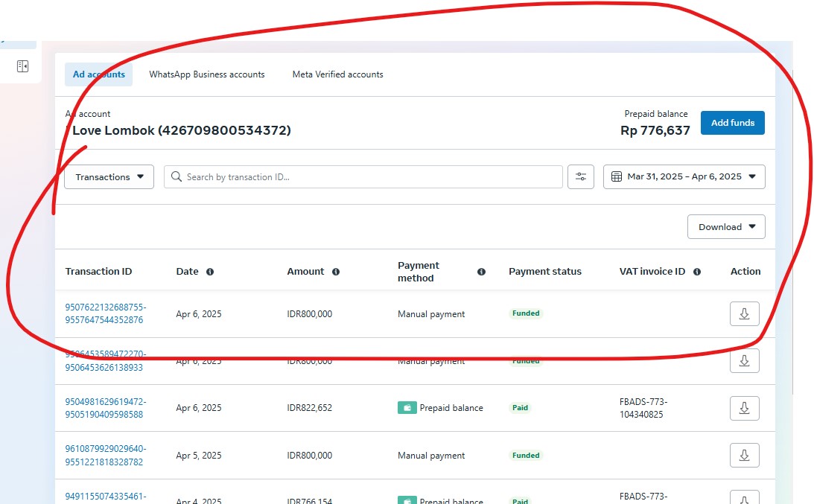Open transaction link 9504981629619472-9505190409598588
Screen dimensions: 814x504
(x=105, y=408)
